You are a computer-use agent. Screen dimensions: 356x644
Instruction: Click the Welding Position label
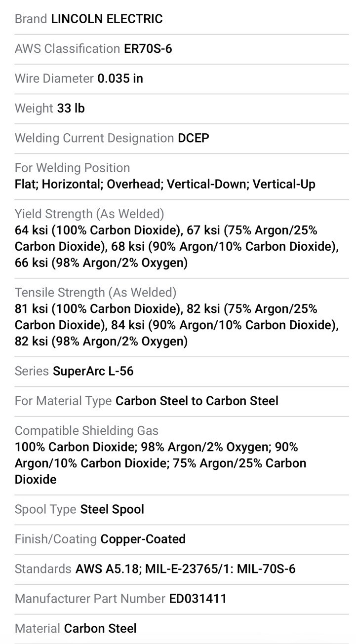coord(73,168)
